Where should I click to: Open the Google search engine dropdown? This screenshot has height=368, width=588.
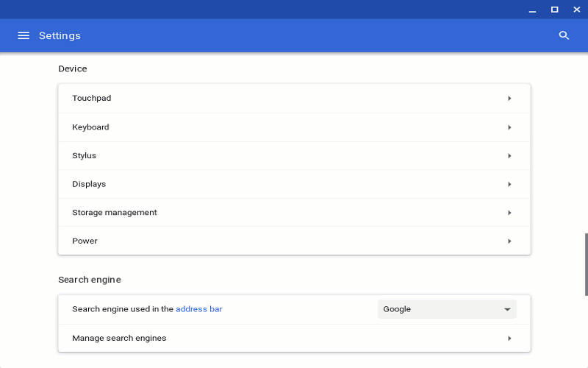[x=447, y=309]
